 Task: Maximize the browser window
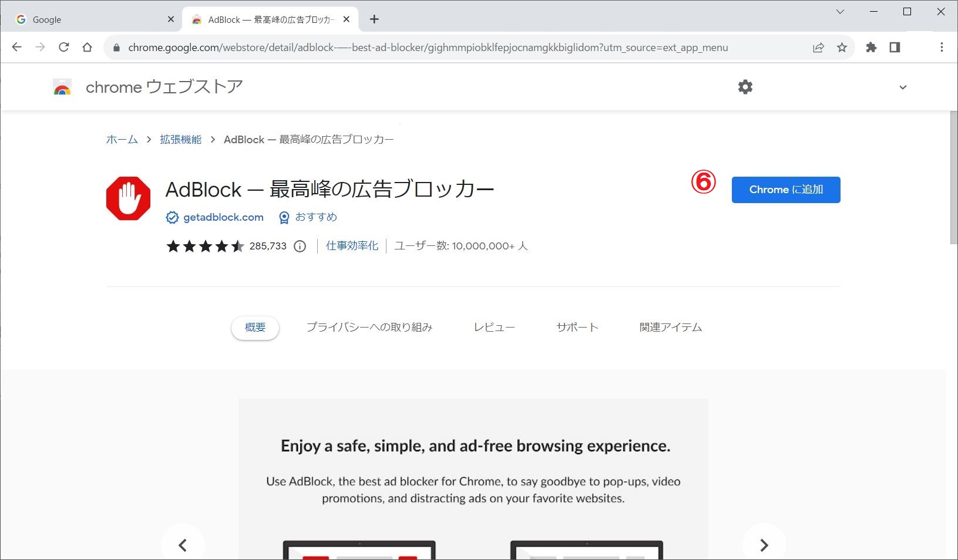[x=907, y=12]
